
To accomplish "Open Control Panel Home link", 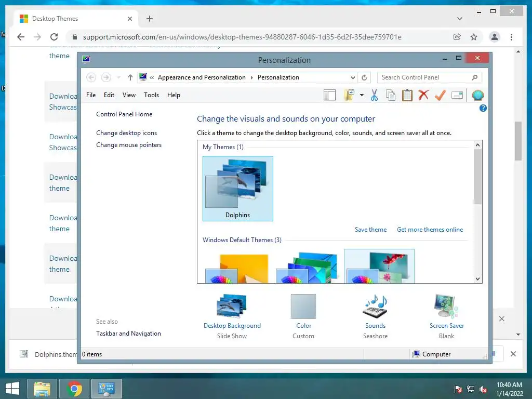I will 124,114.
